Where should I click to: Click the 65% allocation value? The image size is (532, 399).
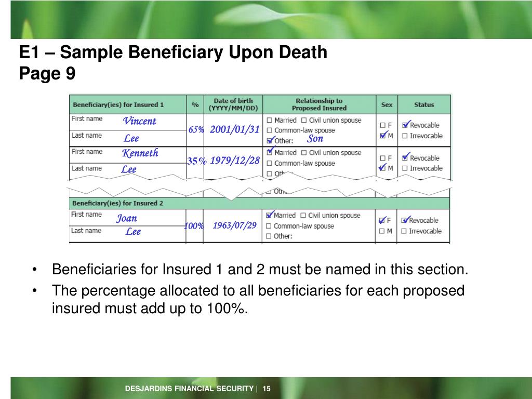coord(196,129)
